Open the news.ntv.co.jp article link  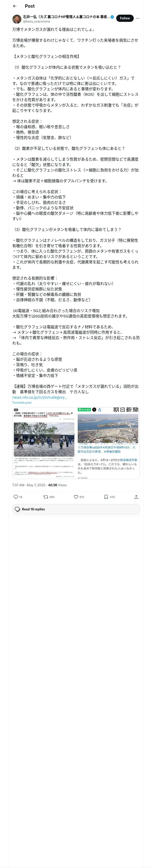[40, 397]
